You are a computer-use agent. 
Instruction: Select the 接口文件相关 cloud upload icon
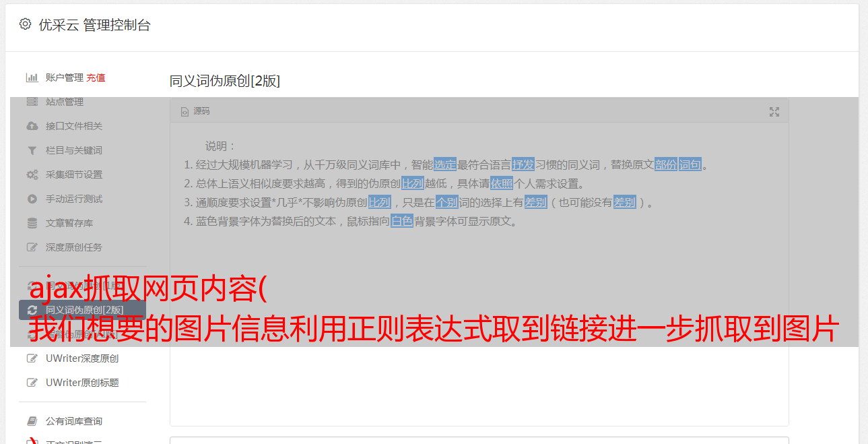tap(32, 126)
